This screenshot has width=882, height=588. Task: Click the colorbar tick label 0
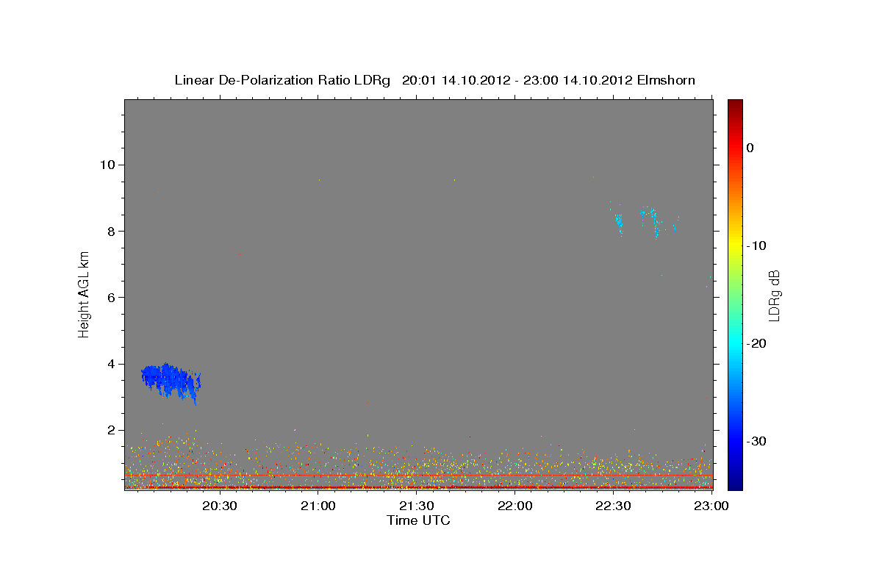[750, 148]
